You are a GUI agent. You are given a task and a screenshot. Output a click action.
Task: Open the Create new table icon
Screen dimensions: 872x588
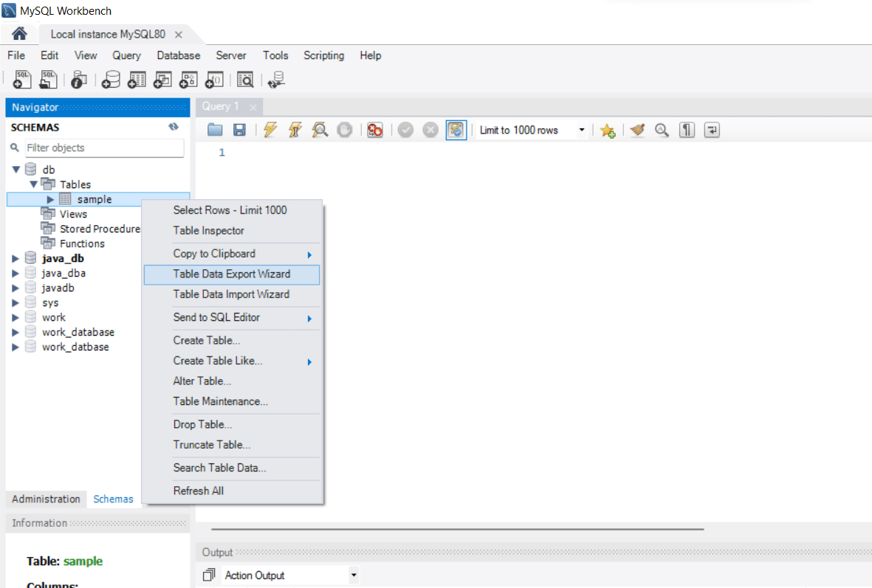[x=137, y=79]
